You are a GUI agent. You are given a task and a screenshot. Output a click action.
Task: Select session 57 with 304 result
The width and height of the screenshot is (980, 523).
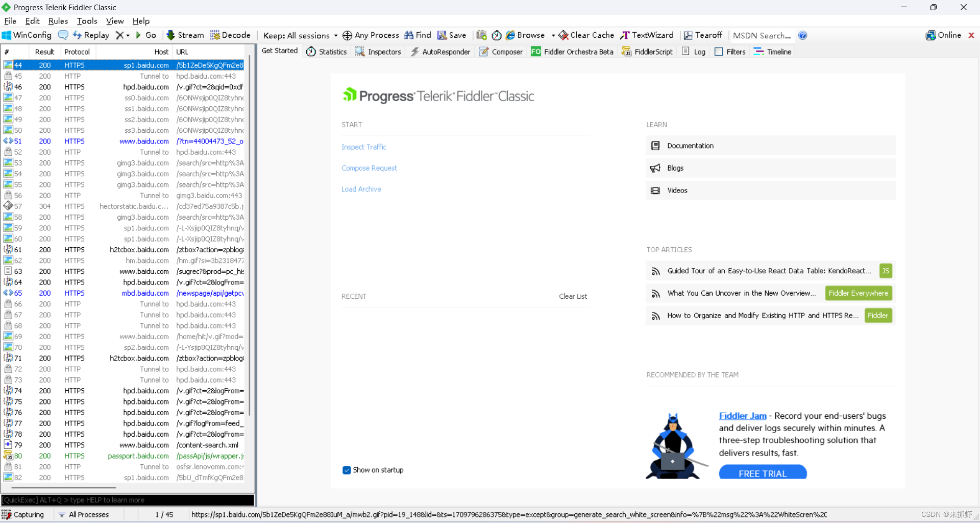point(124,206)
